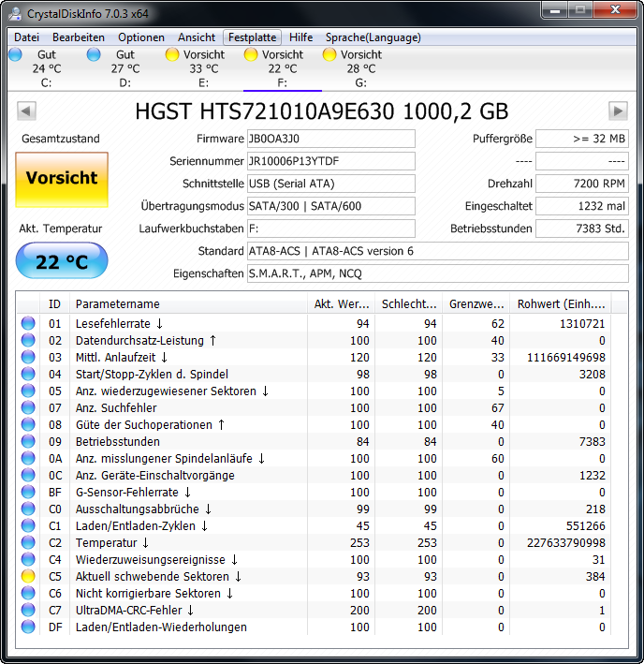644x664 pixels.
Task: Click status icon of wiederzugewiesener Sektoren row
Action: [28, 391]
